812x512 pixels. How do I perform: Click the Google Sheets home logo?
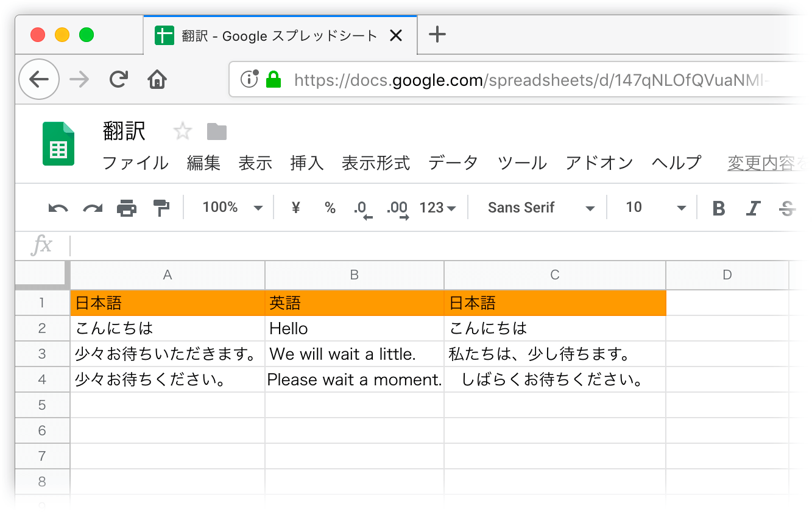tap(58, 144)
